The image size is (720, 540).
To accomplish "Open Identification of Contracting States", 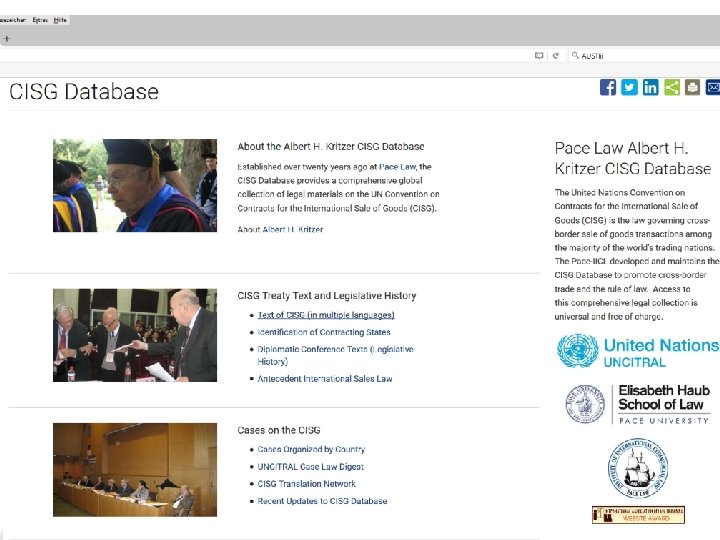I will click(324, 332).
